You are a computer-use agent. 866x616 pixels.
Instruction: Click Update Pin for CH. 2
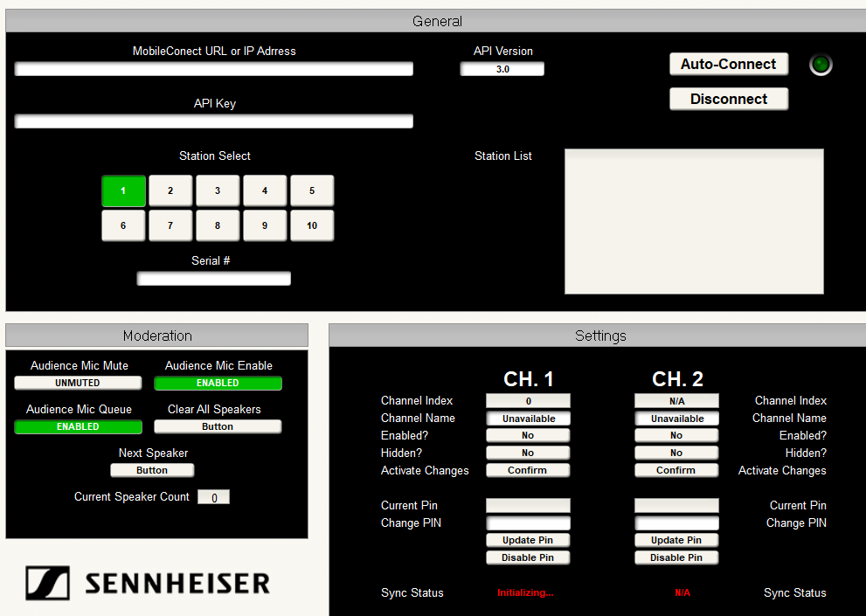point(676,540)
